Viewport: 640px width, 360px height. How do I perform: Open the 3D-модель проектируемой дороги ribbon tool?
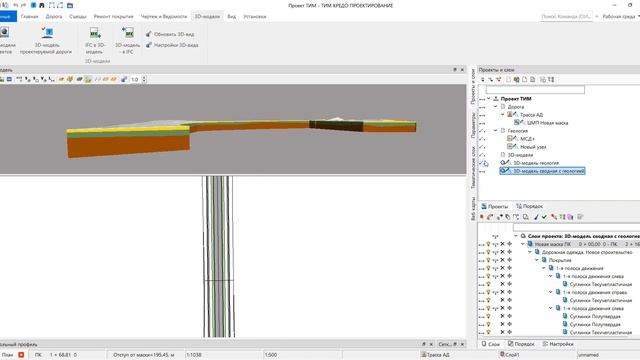pos(46,41)
